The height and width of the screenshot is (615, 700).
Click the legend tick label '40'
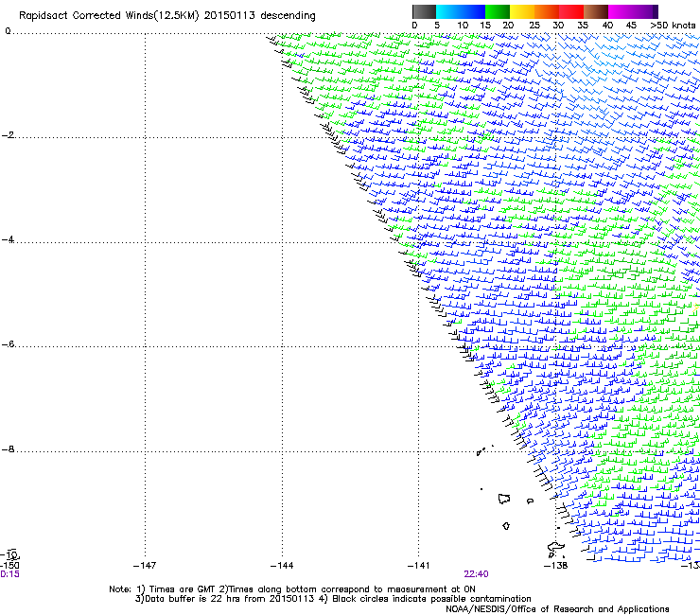(607, 26)
